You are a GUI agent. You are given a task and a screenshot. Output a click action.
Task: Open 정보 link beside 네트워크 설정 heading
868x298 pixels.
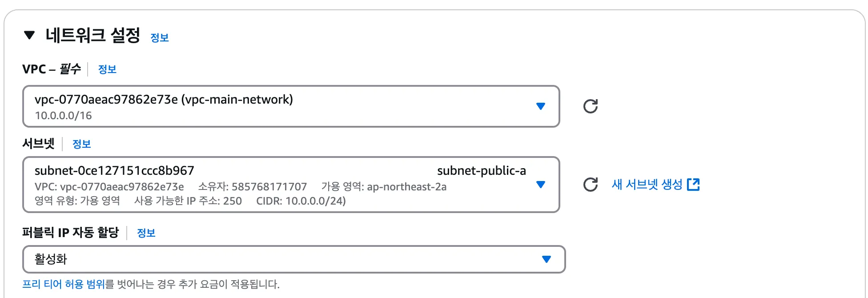click(x=160, y=38)
